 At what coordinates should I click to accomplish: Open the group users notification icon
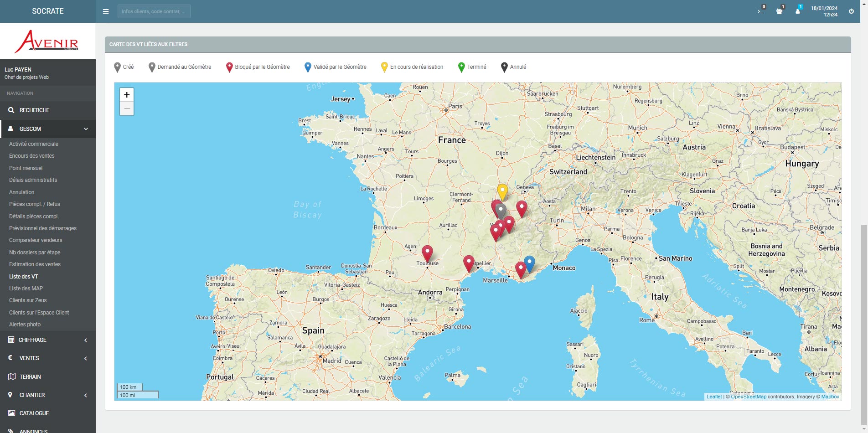(x=779, y=11)
